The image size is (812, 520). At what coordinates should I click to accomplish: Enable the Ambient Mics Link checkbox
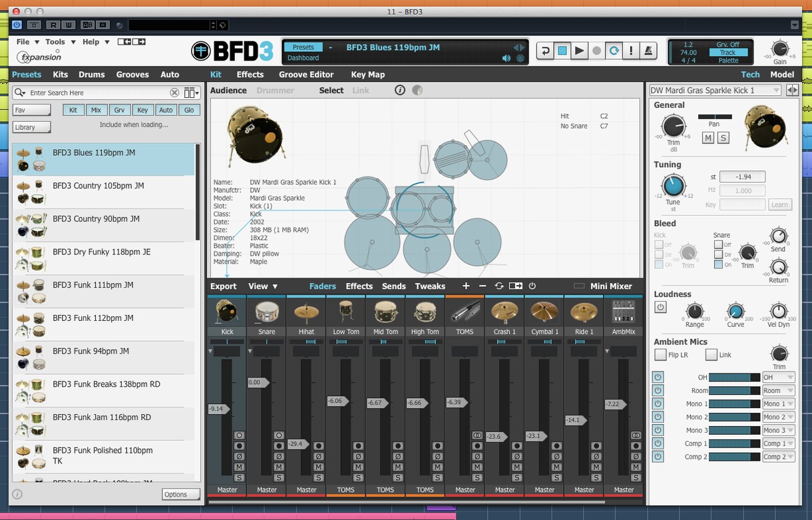click(x=711, y=355)
